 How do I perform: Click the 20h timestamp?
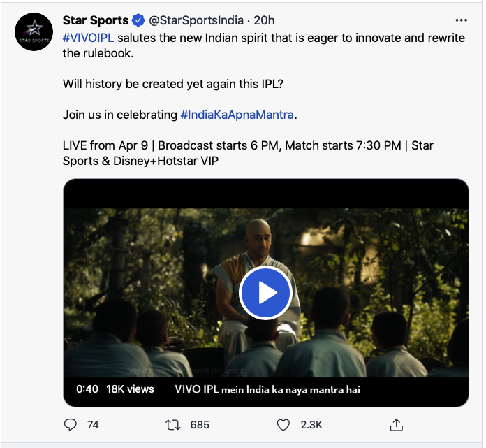(265, 20)
